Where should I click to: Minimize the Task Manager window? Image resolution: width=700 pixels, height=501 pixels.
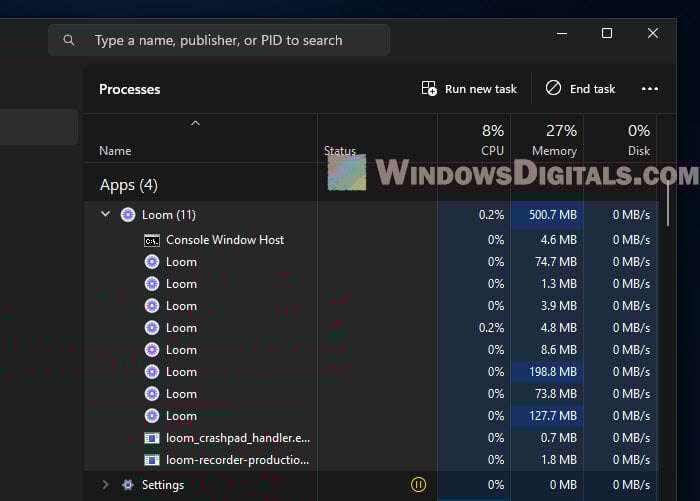point(562,33)
